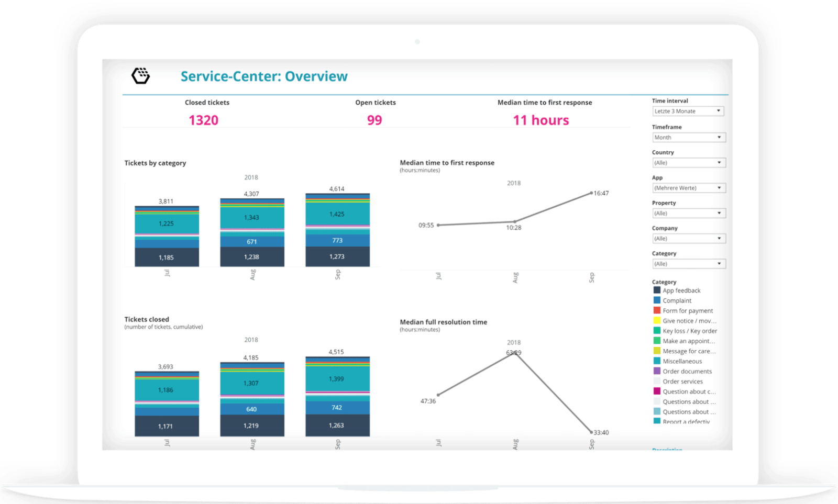This screenshot has height=504, width=838.
Task: Select Aug 671 segment in Tickets by category
Action: point(252,242)
